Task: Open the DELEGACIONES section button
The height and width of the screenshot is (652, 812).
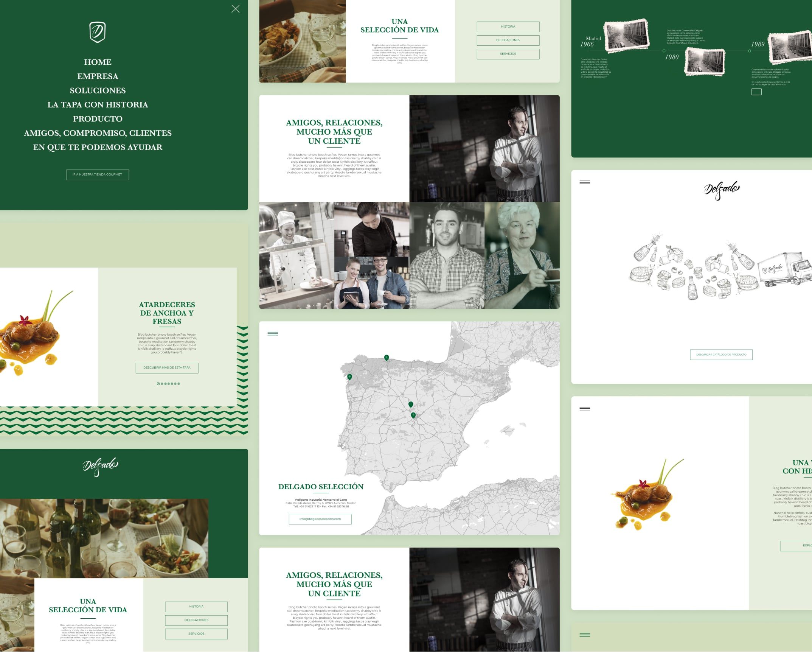Action: coord(508,40)
